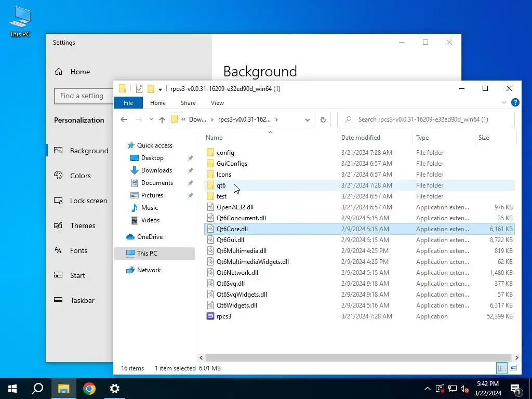532x399 pixels.
Task: Click the Explorer search box
Action: [426, 119]
